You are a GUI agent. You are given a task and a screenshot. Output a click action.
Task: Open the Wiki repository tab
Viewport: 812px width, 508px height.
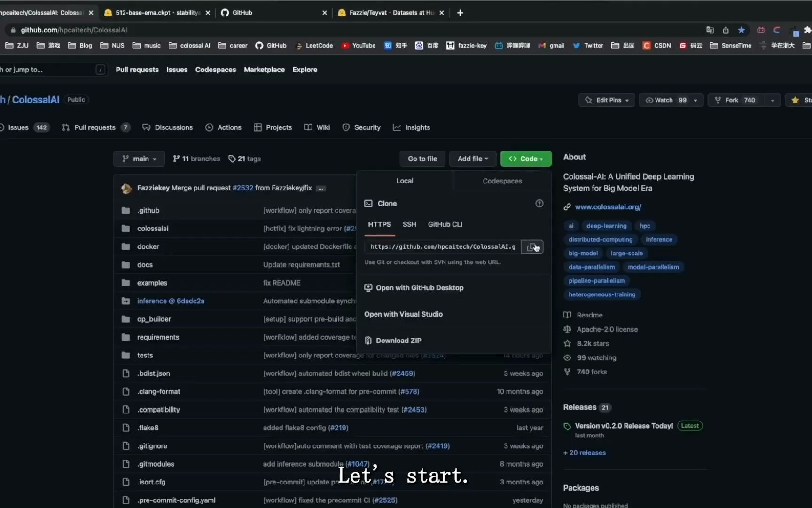pyautogui.click(x=317, y=127)
